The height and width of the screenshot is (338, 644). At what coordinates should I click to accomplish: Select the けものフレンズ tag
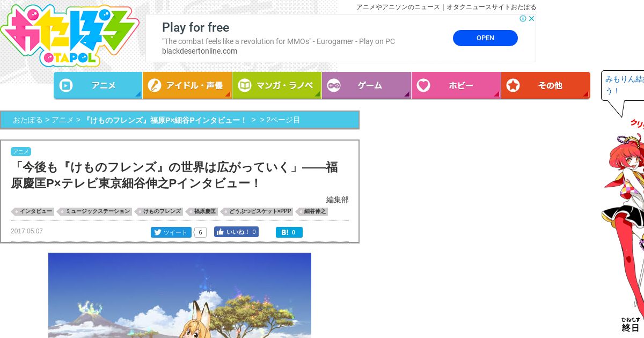click(x=159, y=211)
